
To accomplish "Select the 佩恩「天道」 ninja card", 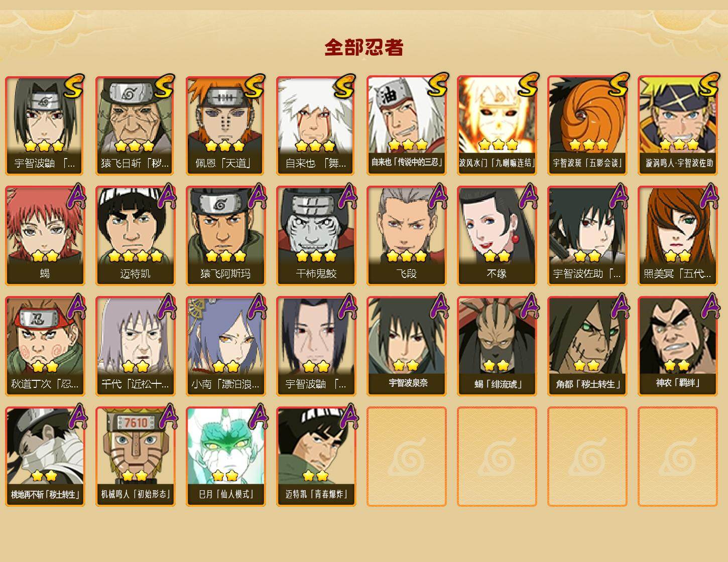I will tap(225, 125).
